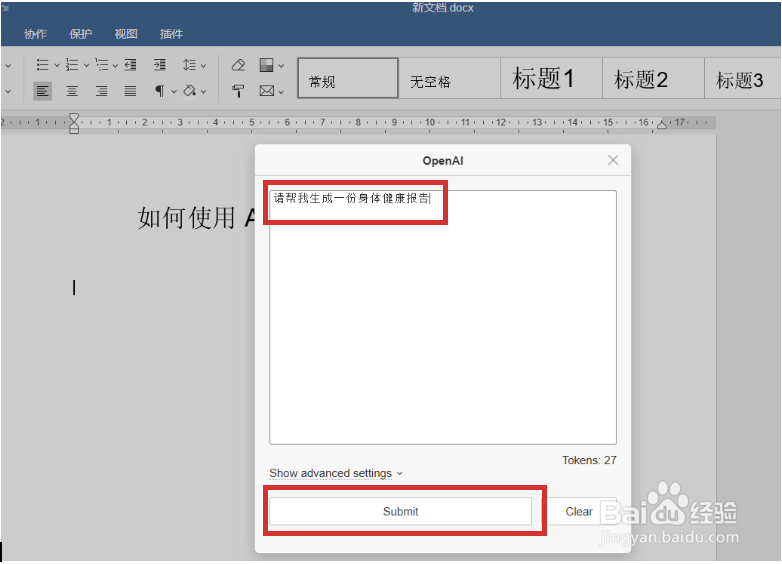The image size is (782, 564).
Task: Click the bulleted list icon
Action: (43, 65)
